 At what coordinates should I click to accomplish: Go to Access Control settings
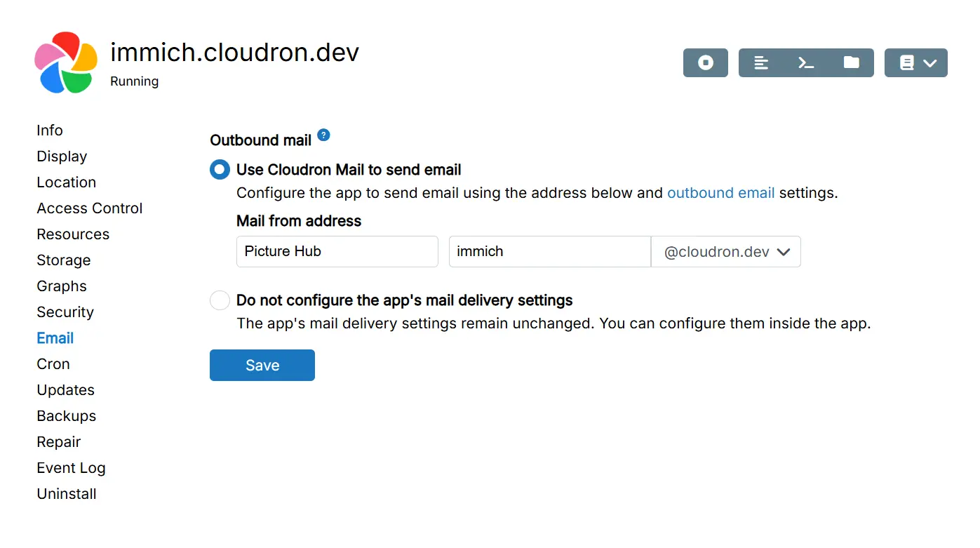(90, 208)
